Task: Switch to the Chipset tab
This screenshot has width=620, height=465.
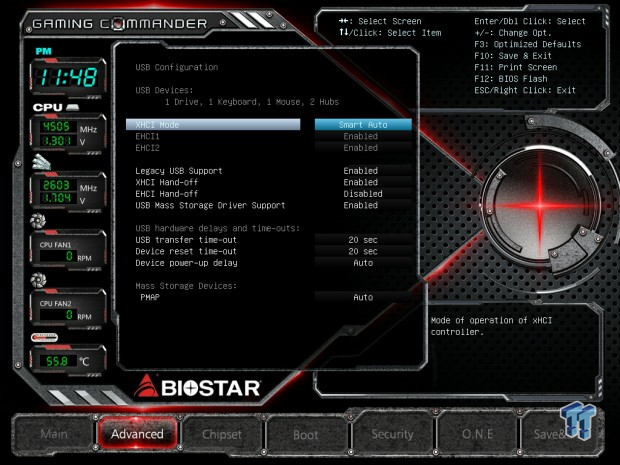Action: click(x=222, y=434)
